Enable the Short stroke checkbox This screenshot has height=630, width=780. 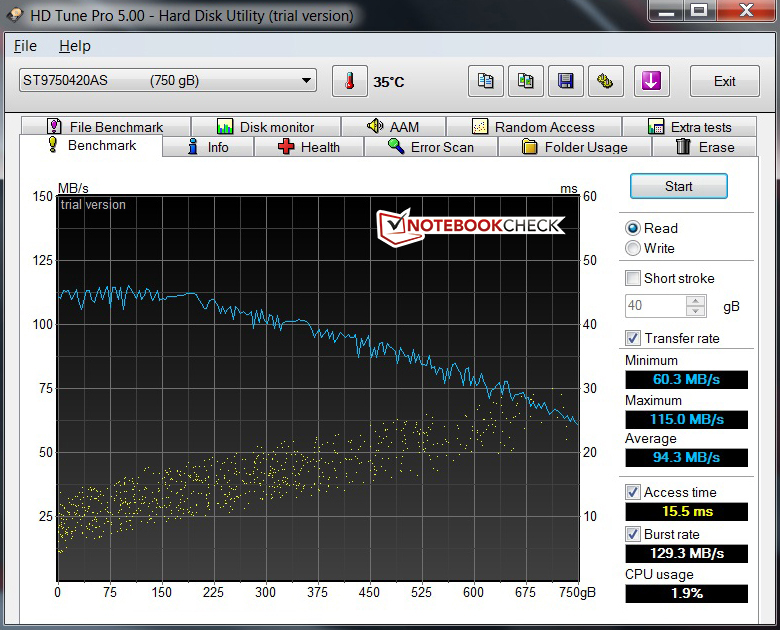tap(633, 278)
